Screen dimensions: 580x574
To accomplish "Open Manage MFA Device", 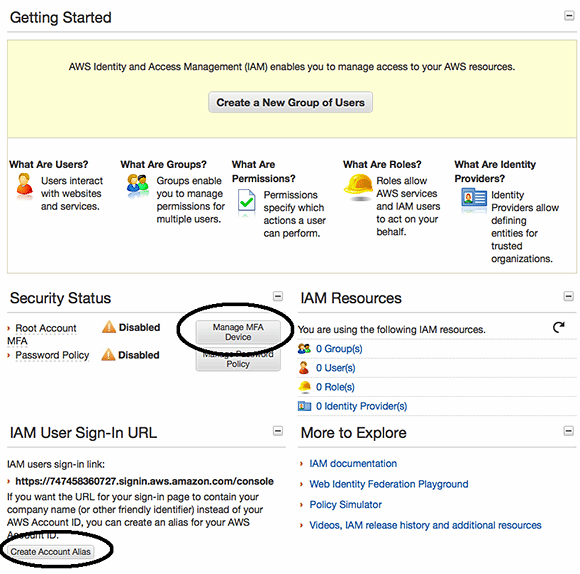I will [x=238, y=332].
